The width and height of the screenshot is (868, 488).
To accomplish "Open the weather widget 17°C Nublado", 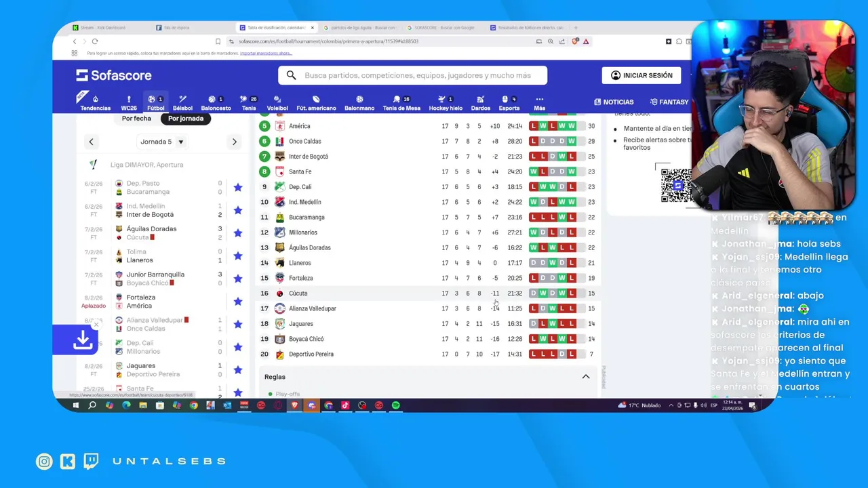I will (639, 405).
